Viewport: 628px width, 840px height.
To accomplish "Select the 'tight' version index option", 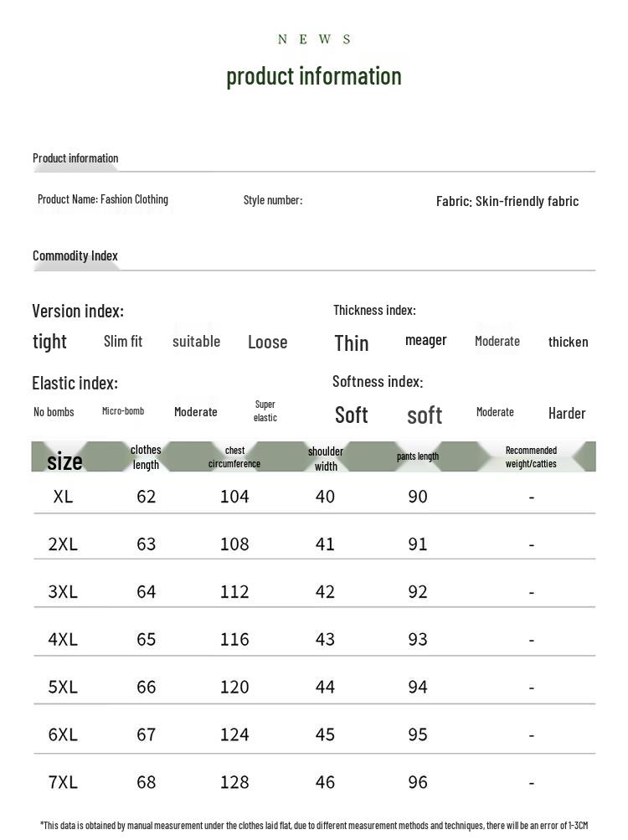I will pos(49,342).
